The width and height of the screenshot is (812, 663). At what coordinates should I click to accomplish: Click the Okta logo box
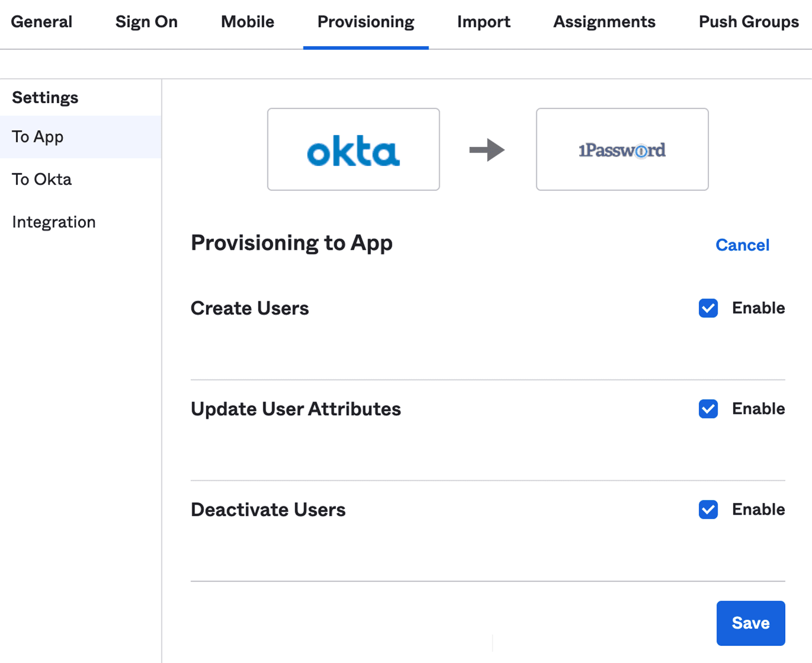coord(353,149)
